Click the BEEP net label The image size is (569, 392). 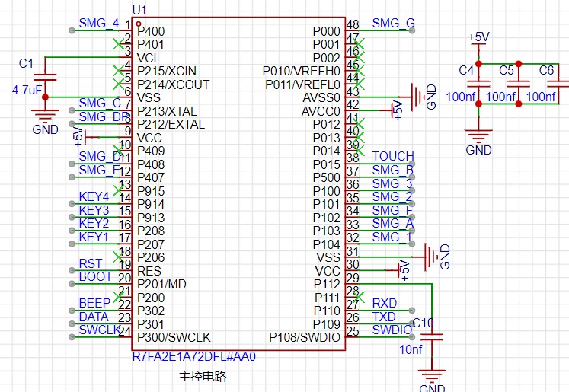94,303
